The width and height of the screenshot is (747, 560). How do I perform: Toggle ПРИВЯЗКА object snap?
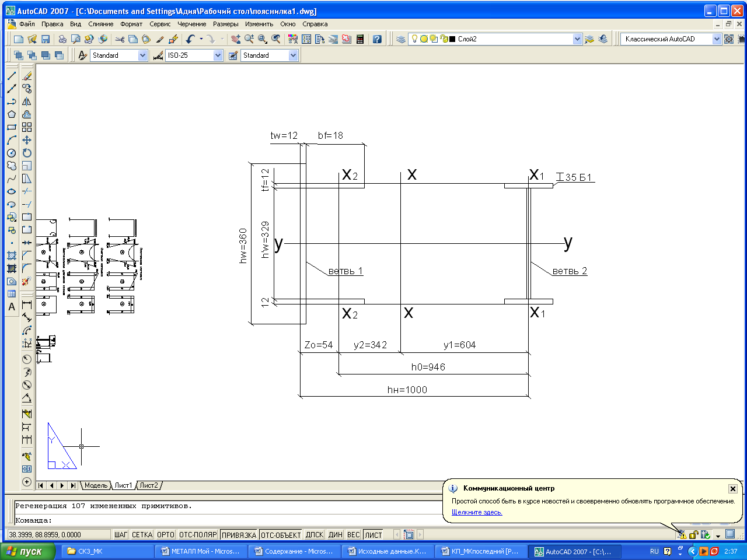pos(239,535)
